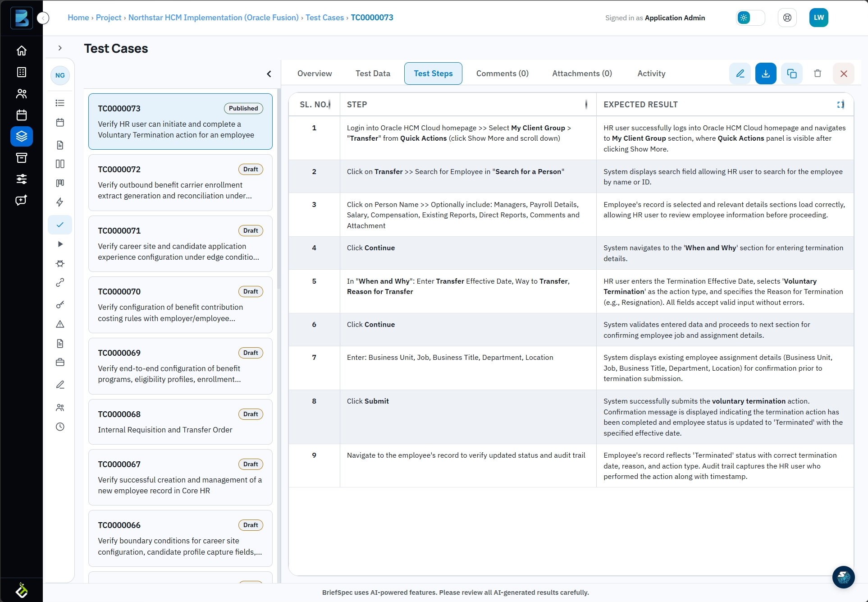Image resolution: width=868 pixels, height=602 pixels.
Task: Open the help lifebuoy icon
Action: [x=787, y=18]
